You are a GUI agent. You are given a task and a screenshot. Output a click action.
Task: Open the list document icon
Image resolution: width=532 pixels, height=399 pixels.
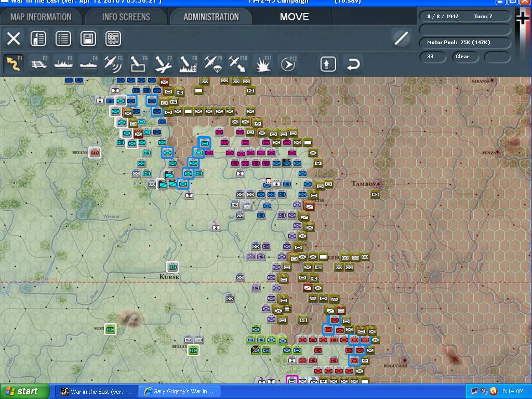tap(63, 38)
